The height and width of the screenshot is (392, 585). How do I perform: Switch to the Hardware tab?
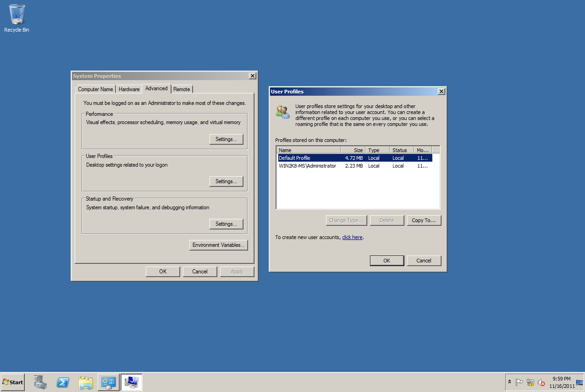click(x=129, y=89)
